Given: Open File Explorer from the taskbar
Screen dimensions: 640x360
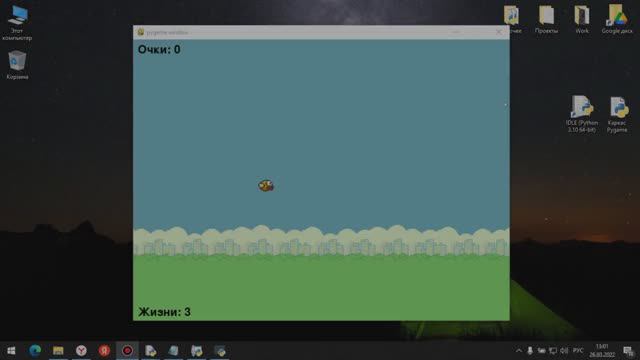Looking at the screenshot, I should (x=58, y=351).
